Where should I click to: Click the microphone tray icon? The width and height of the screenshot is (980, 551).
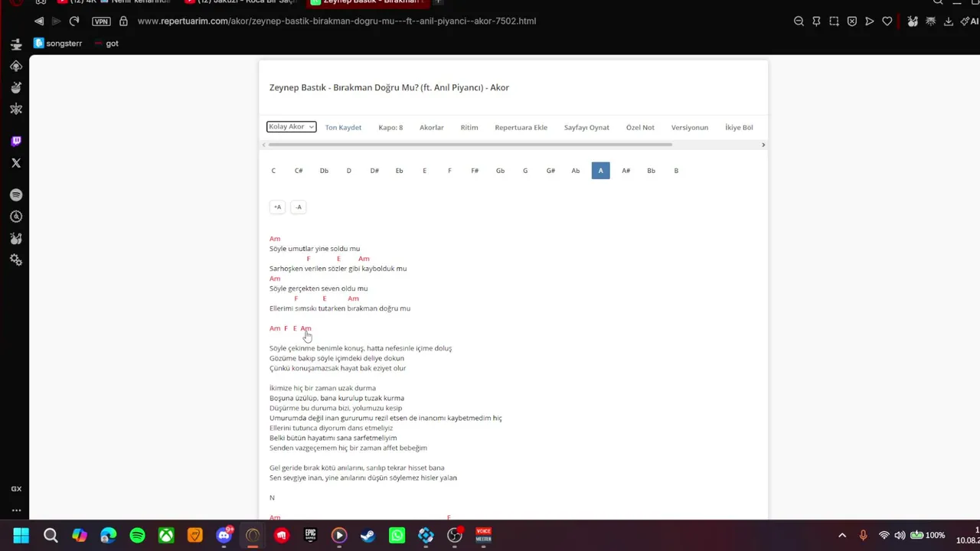[x=863, y=536]
